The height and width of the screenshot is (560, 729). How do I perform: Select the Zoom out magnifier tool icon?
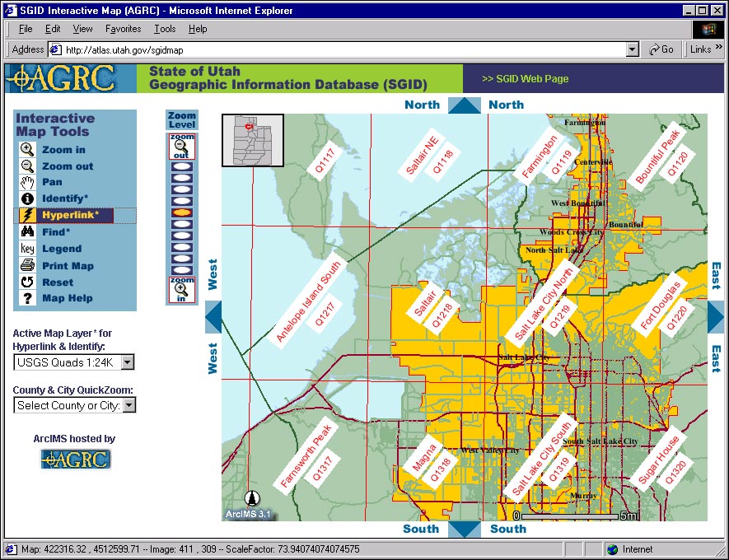(27, 166)
